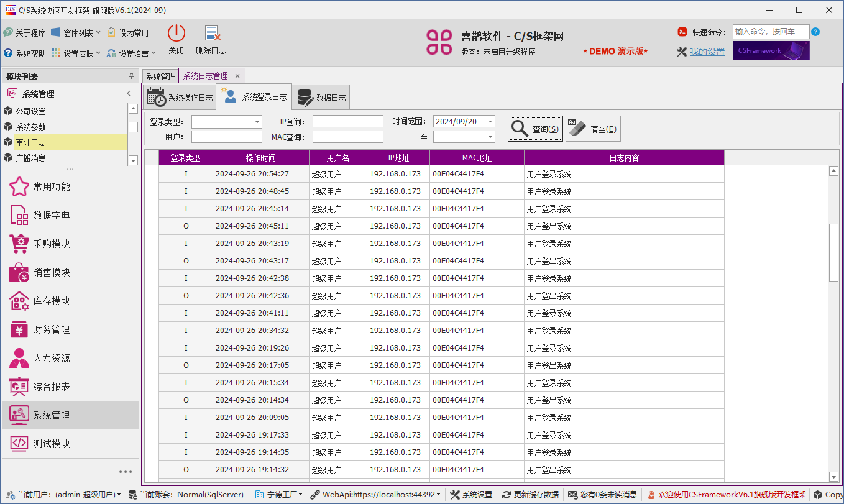
Task: Select Audit Log (审计日志) item
Action: pos(65,142)
